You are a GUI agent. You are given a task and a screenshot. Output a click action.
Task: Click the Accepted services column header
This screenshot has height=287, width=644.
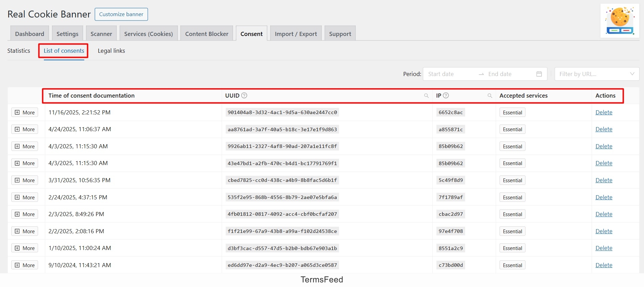(x=523, y=96)
